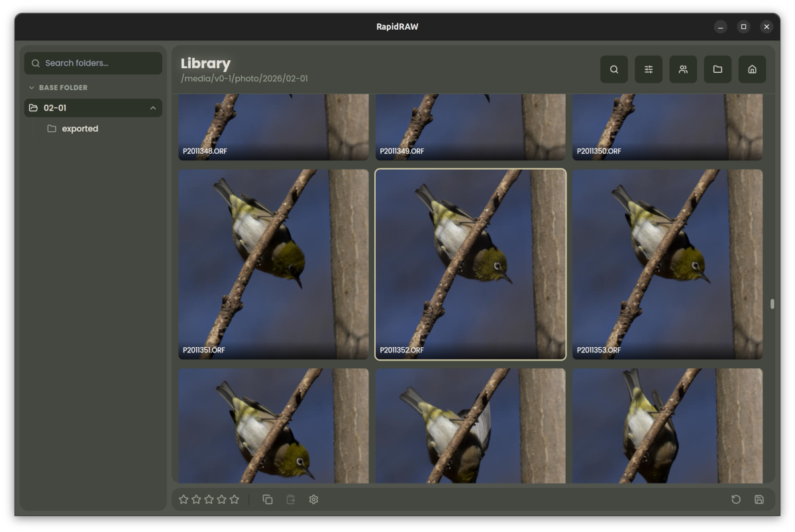Collapse the 02-01 folder chevron
The width and height of the screenshot is (795, 532).
[x=153, y=108]
